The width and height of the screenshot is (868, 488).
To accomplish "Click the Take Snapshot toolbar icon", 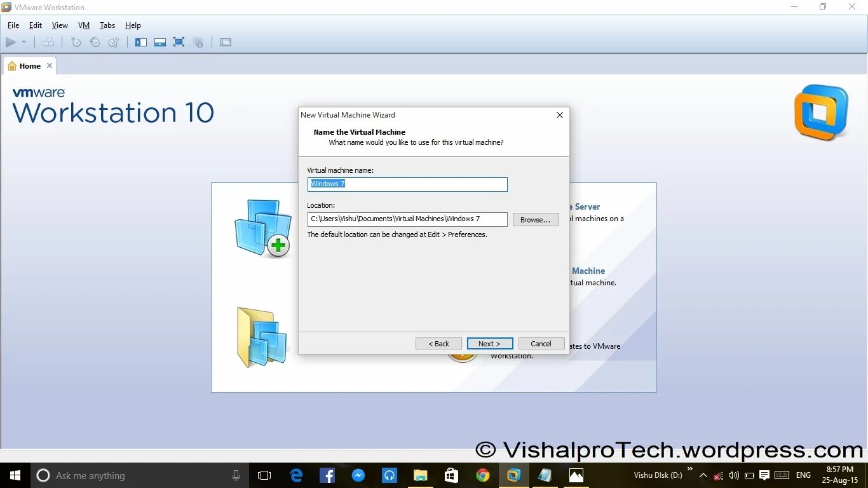I will (x=76, y=43).
